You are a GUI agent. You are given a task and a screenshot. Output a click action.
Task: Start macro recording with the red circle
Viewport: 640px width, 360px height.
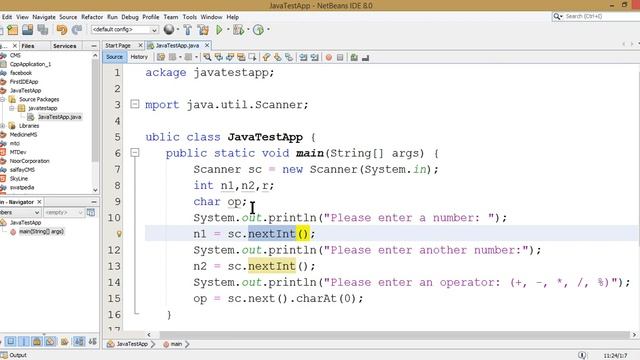coord(329,58)
